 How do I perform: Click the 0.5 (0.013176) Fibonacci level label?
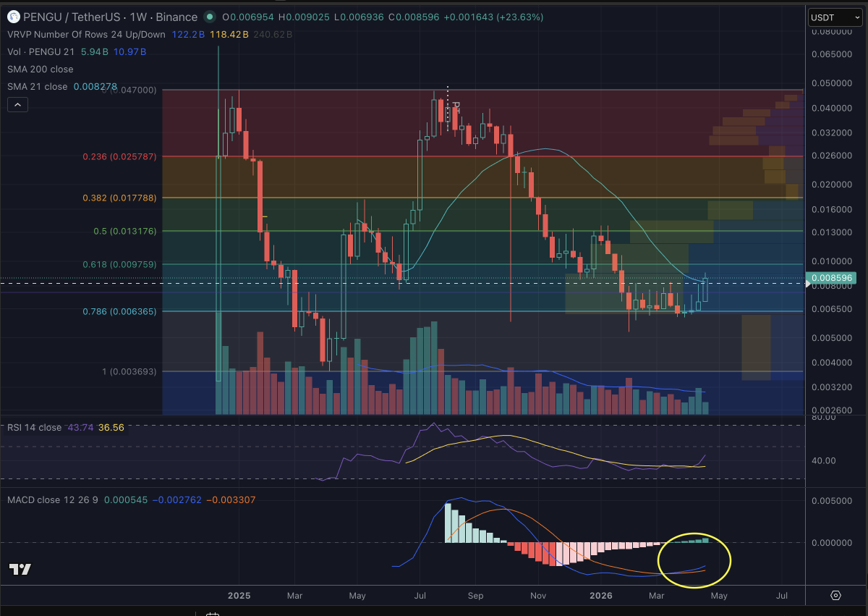125,231
